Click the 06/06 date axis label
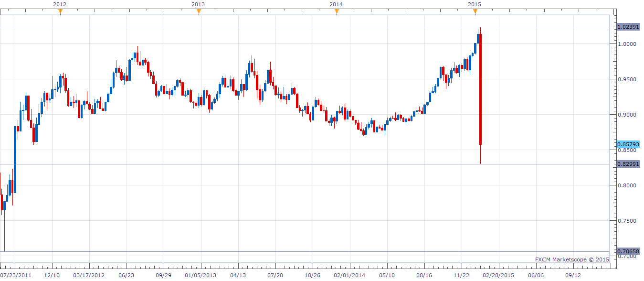The height and width of the screenshot is (281, 644). 536,275
